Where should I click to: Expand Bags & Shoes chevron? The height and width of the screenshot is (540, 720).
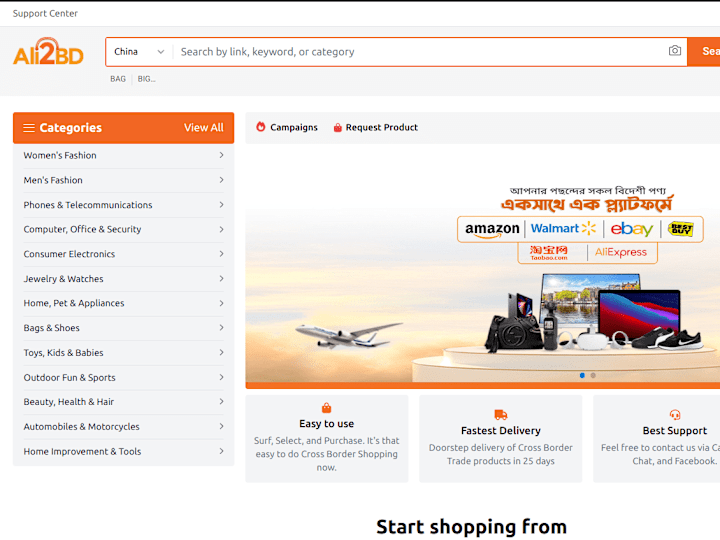click(x=221, y=328)
